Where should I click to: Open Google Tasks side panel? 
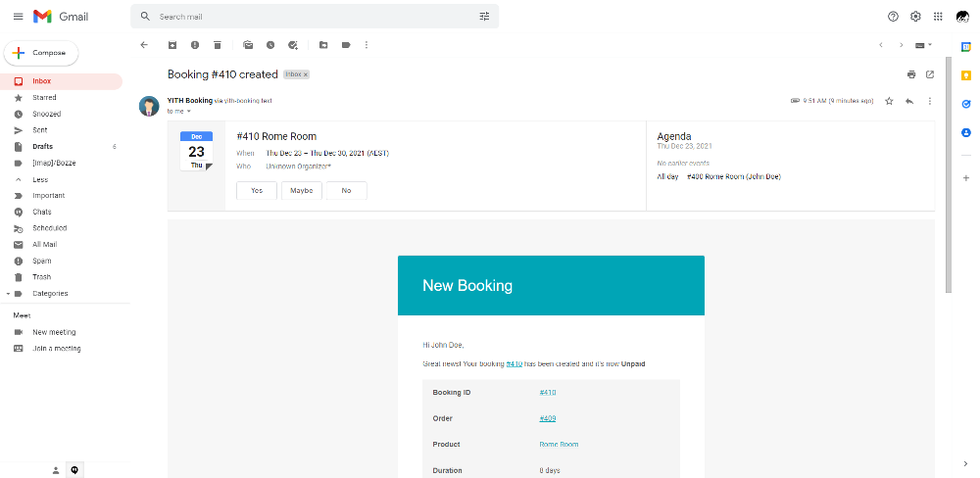click(965, 105)
